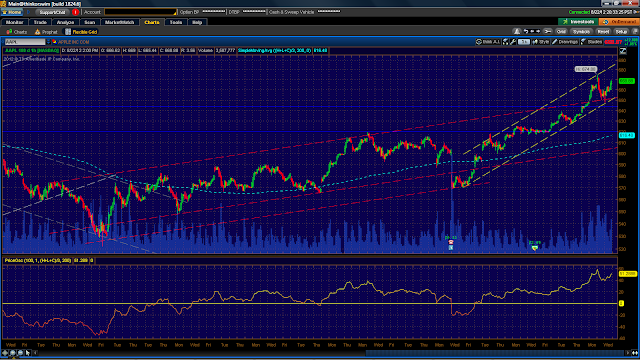The width and height of the screenshot is (640, 360).
Task: Open the Style dropdown menu
Action: [x=540, y=42]
